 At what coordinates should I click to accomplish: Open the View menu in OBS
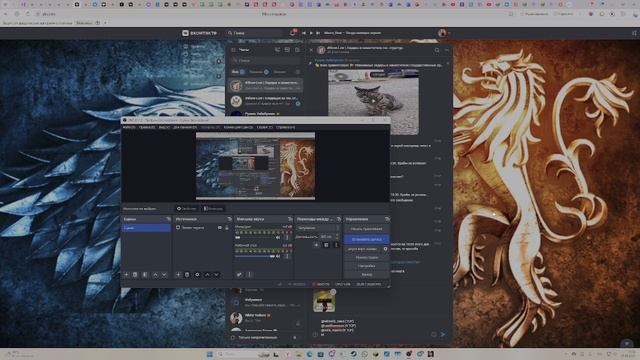click(164, 127)
